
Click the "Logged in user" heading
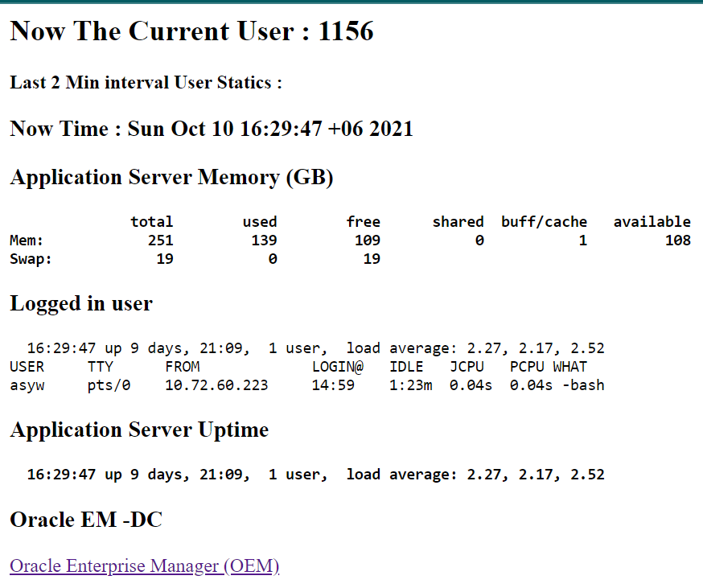coord(81,303)
